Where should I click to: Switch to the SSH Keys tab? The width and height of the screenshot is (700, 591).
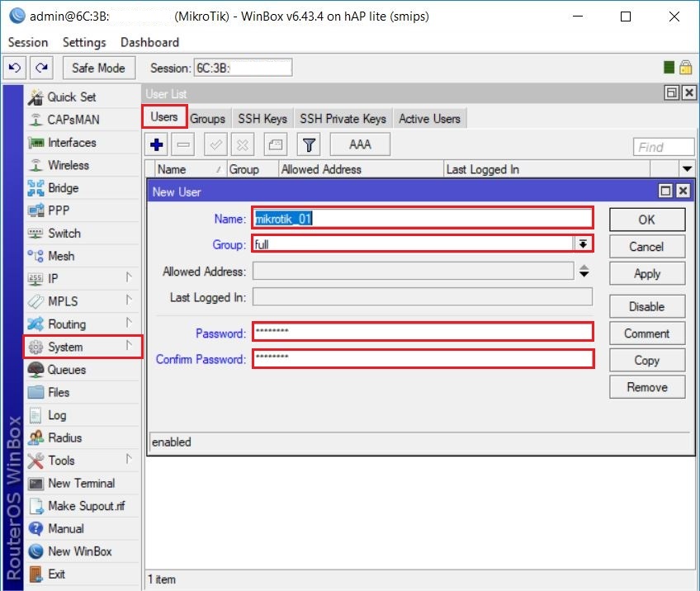(262, 118)
